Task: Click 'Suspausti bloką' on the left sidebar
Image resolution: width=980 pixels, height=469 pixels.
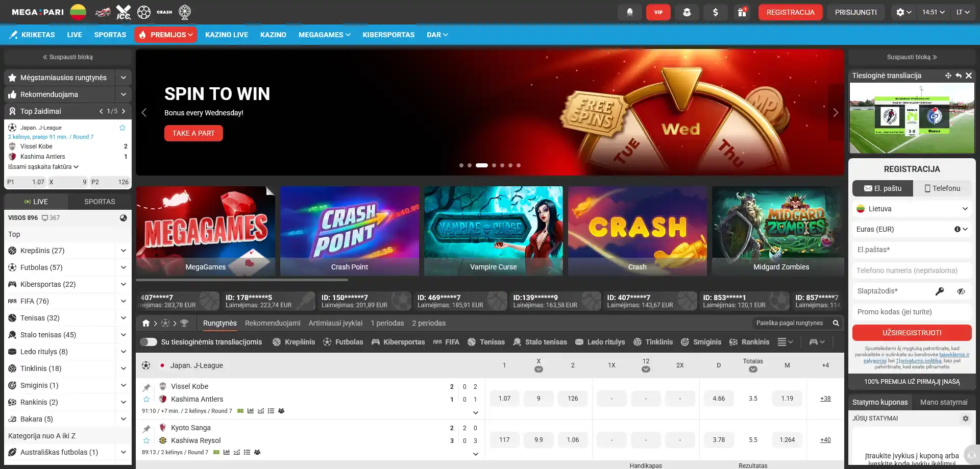Action: [68, 57]
